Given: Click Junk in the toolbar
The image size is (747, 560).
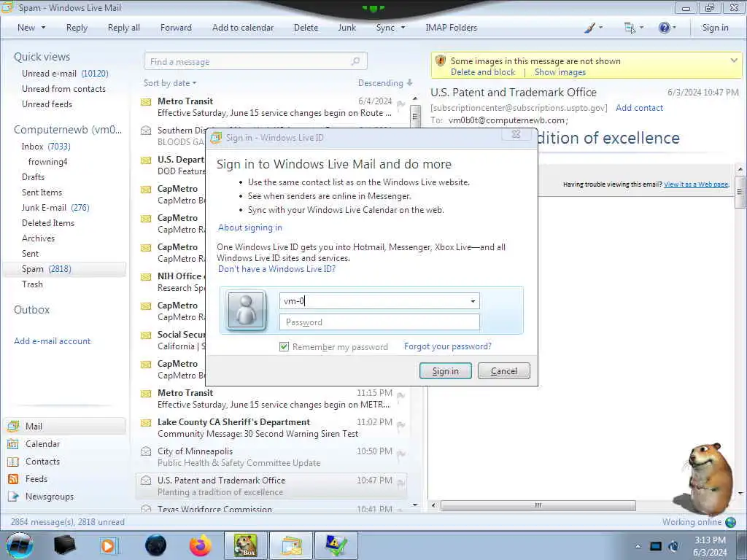Looking at the screenshot, I should tap(347, 28).
